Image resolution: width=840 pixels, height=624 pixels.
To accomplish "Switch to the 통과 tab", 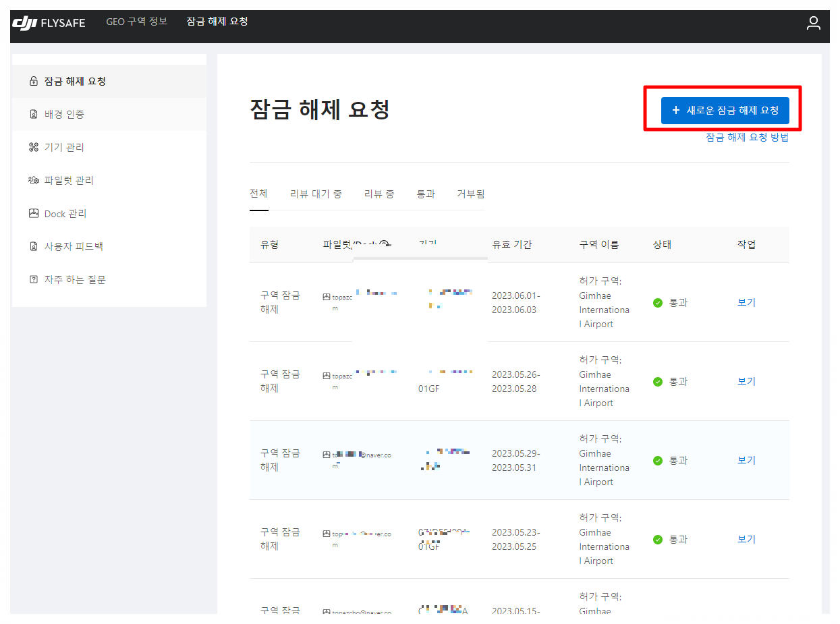I will click(426, 194).
